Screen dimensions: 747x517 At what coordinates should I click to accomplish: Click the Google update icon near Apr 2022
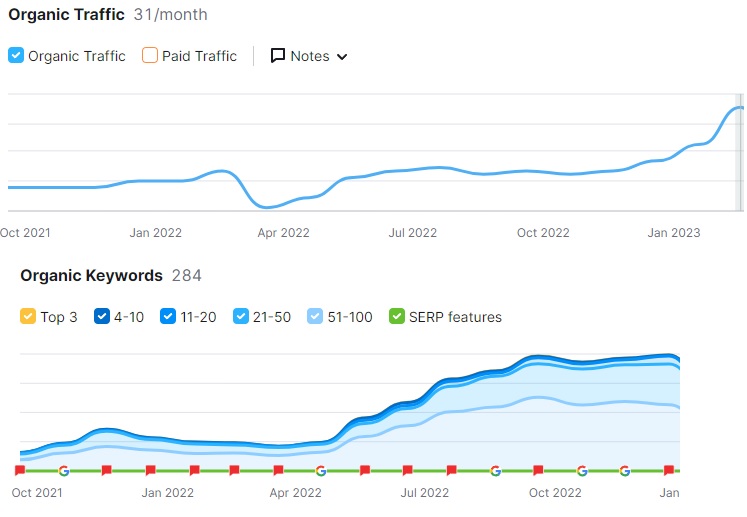[321, 470]
